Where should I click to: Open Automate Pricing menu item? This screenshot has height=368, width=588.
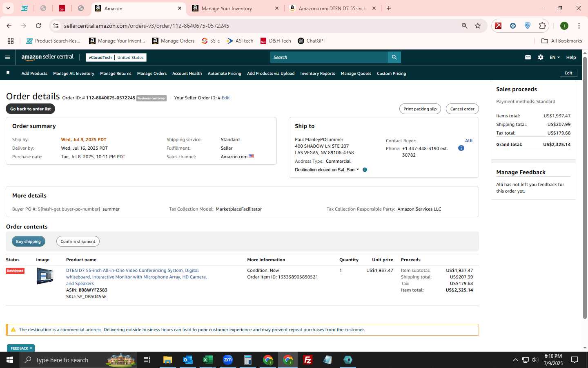click(224, 74)
